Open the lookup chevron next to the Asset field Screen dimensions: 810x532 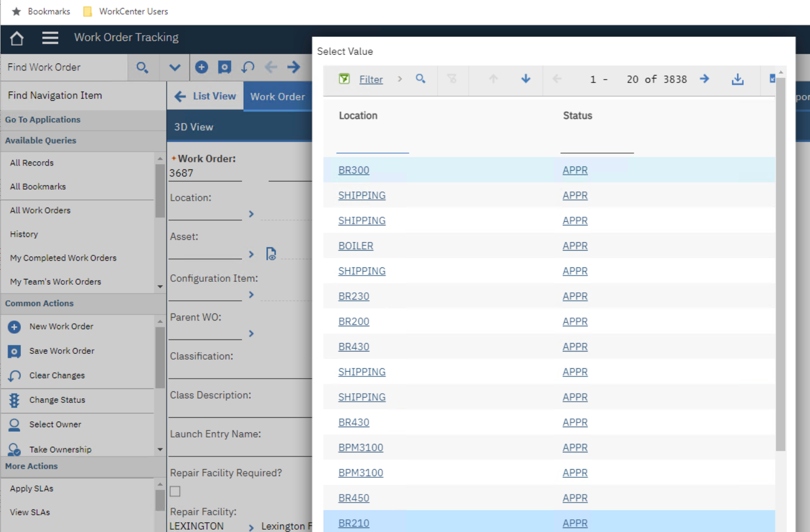(251, 254)
